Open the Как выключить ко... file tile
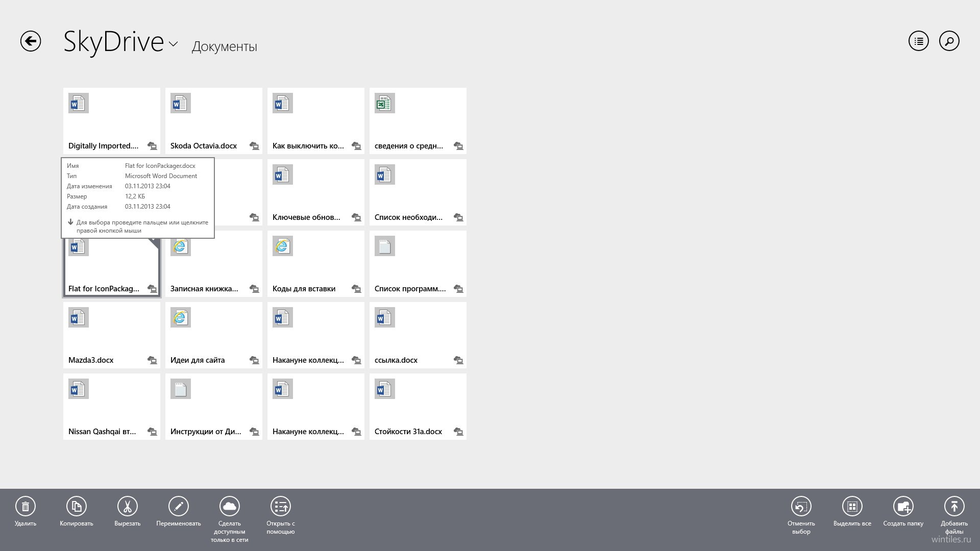This screenshot has height=551, width=980. click(316, 121)
